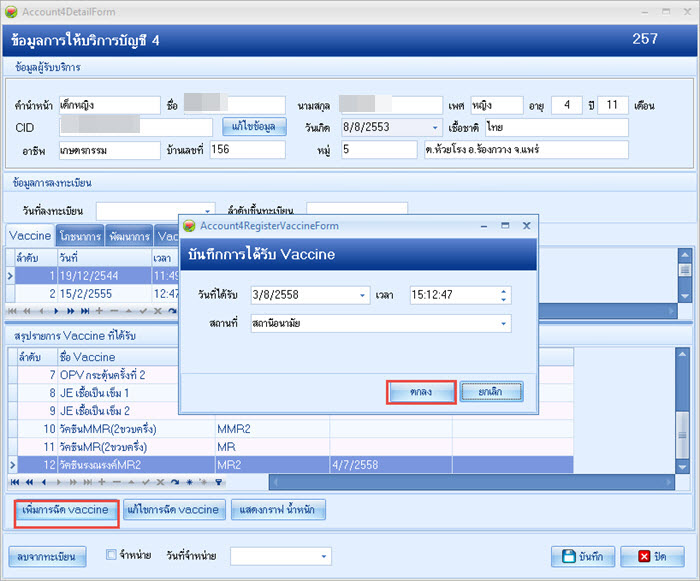
Task: Click the filter funnel in vaccine summary navigator
Action: point(219,481)
